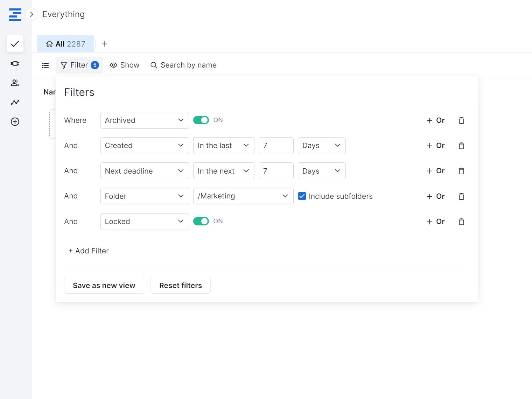Open the integrations plug icon in sidebar
Screen dimensions: 532x399
pyautogui.click(x=15, y=63)
